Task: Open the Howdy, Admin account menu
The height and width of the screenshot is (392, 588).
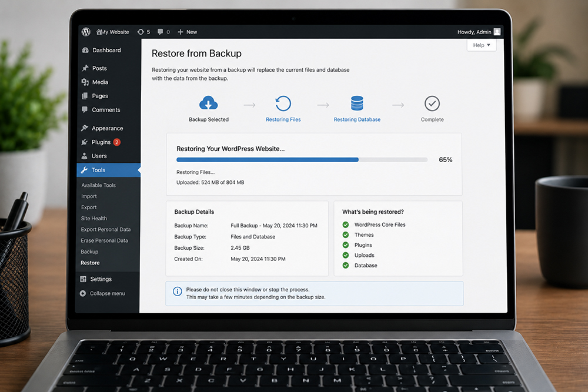Action: point(479,32)
